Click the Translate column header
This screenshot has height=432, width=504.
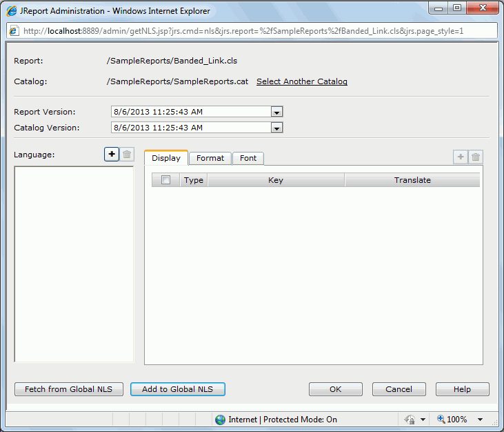pos(412,180)
